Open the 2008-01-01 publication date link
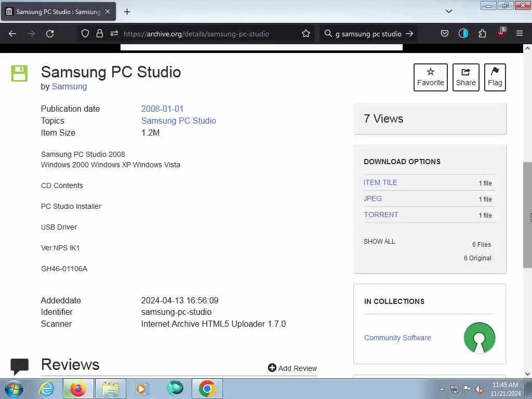Screen dimensions: 532x399 [x=162, y=109]
